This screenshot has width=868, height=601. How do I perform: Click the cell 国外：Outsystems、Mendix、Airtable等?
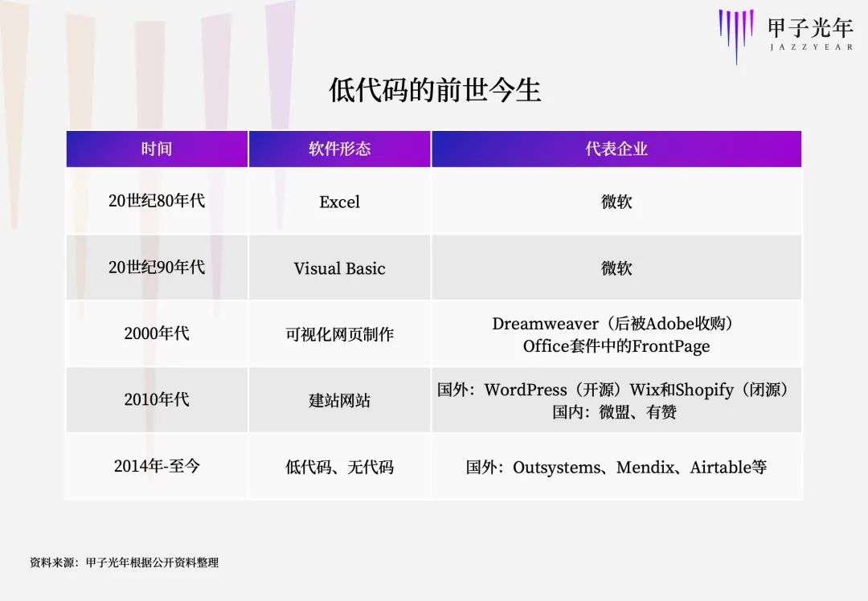pos(616,467)
